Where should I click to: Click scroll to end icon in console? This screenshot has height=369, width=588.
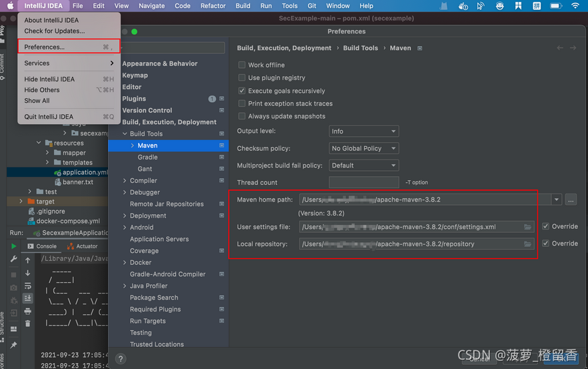click(x=28, y=298)
